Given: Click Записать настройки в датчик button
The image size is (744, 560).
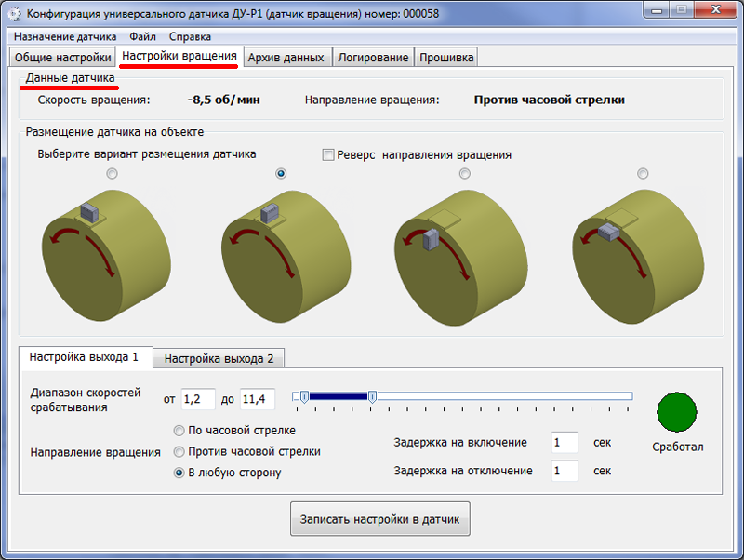Looking at the screenshot, I should (x=380, y=519).
